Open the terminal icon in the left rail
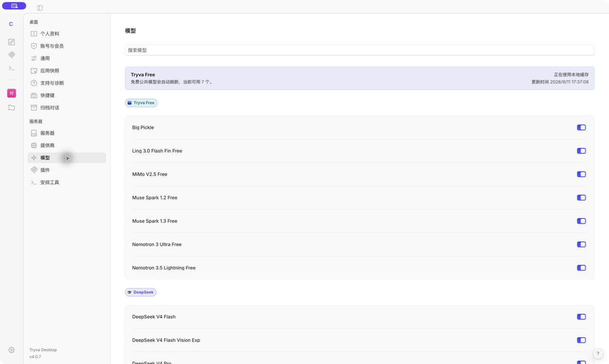 click(11, 68)
